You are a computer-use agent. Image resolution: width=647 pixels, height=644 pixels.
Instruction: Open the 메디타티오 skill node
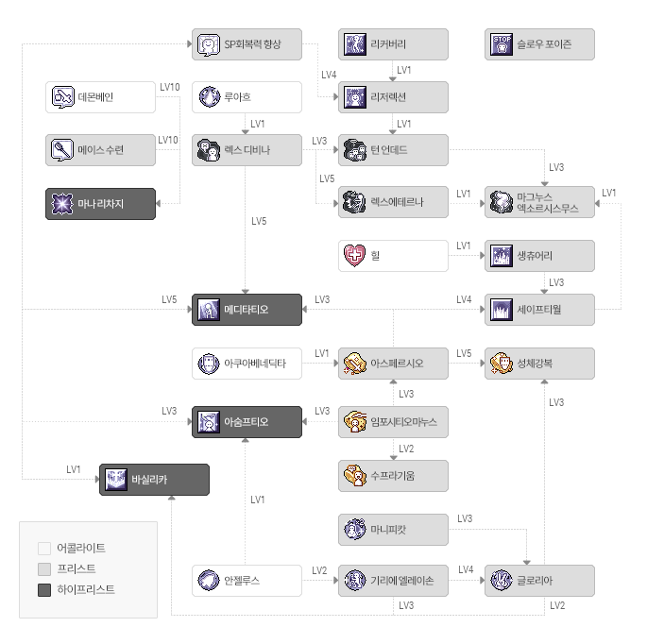247,310
